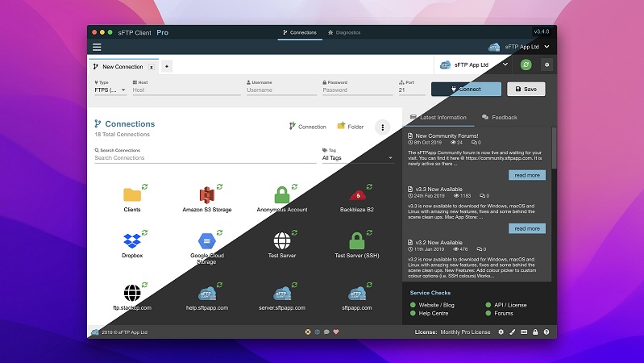644x363 pixels.
Task: Click the Save button
Action: [526, 89]
